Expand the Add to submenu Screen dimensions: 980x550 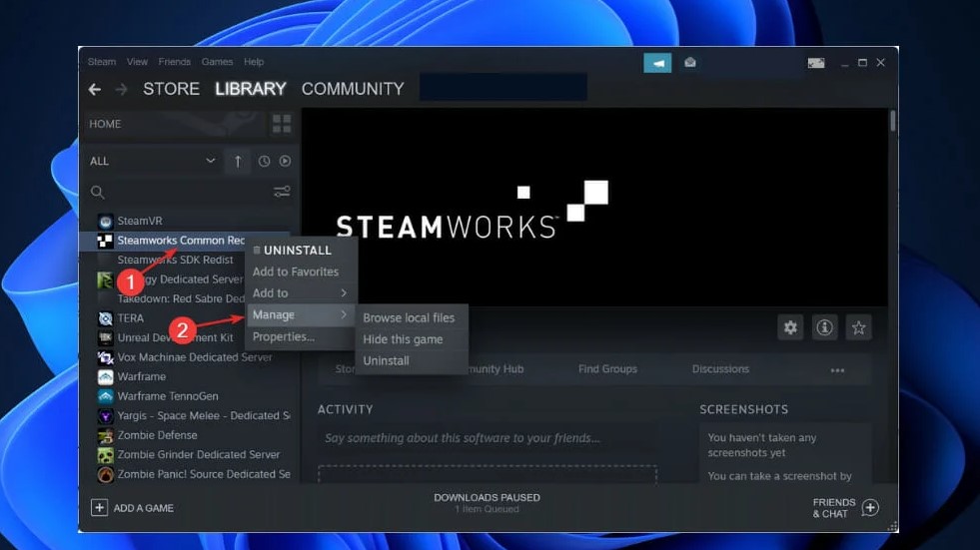(300, 292)
